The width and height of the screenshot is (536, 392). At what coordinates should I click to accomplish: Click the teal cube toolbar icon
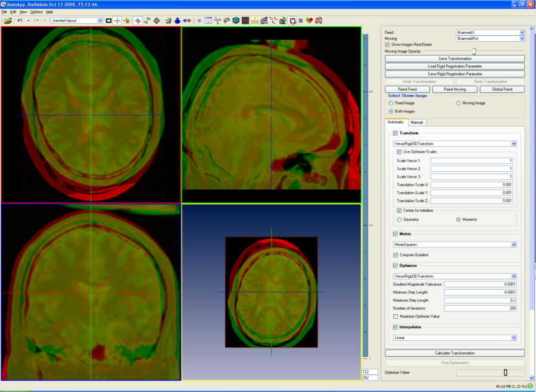click(236, 20)
